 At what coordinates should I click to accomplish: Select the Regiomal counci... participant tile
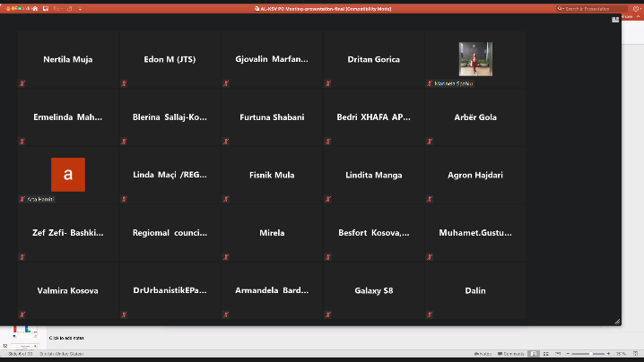coord(170,233)
